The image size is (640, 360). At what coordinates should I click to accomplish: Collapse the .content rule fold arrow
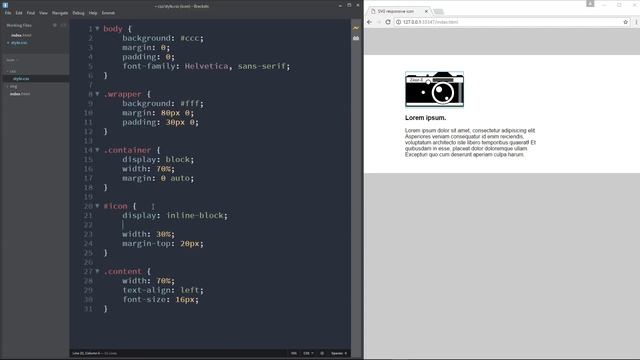(97, 271)
